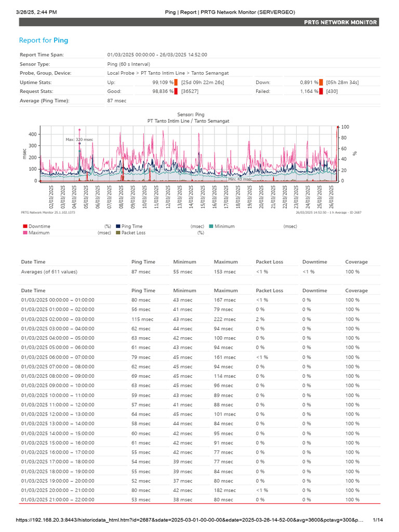Click the uptime duration '[25d 09h 22m 26s]'
This screenshot has width=399, height=532.
(203, 83)
